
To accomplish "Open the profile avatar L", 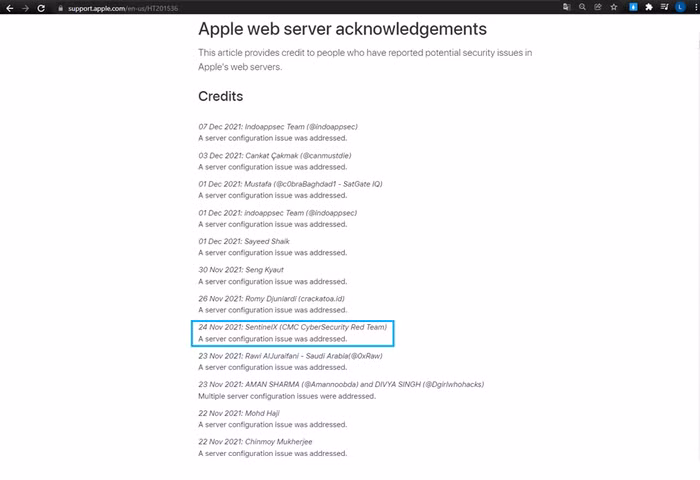I will click(x=680, y=7).
